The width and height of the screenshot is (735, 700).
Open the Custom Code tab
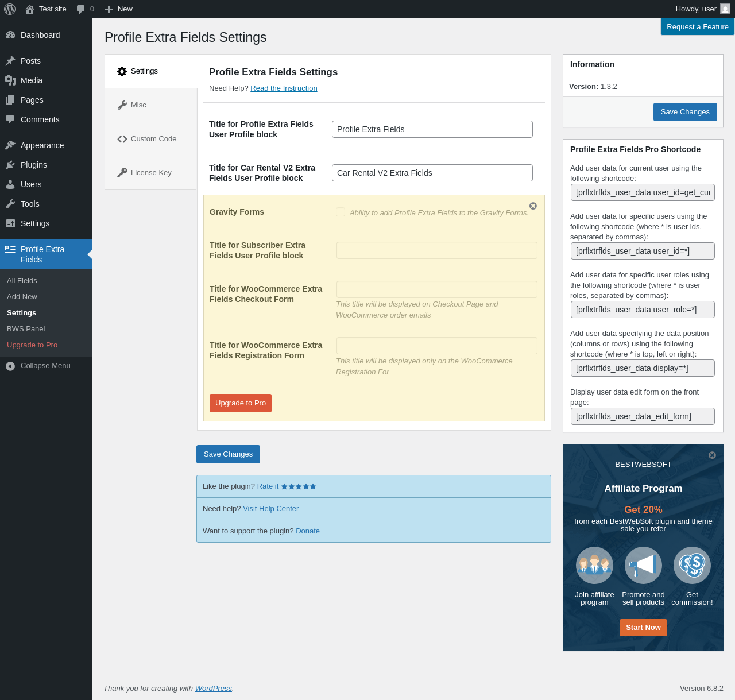coord(151,139)
